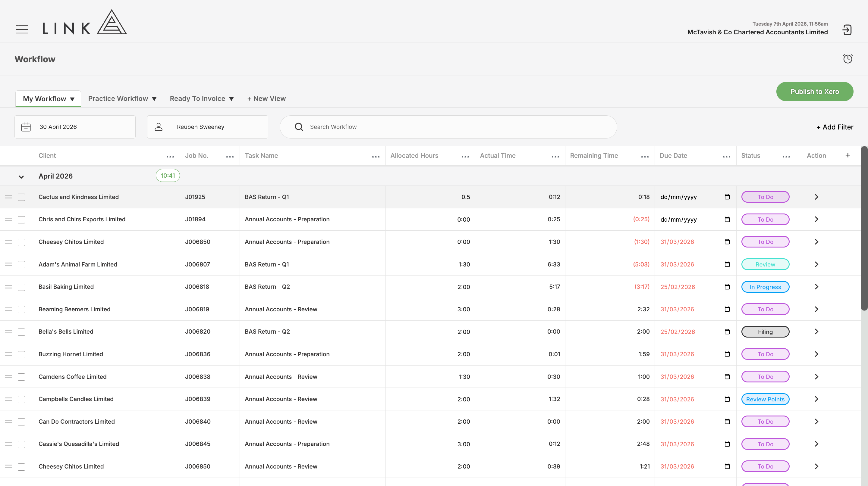The width and height of the screenshot is (868, 486).
Task: Open date picker for Cactus and Kindness row
Action: (x=727, y=197)
